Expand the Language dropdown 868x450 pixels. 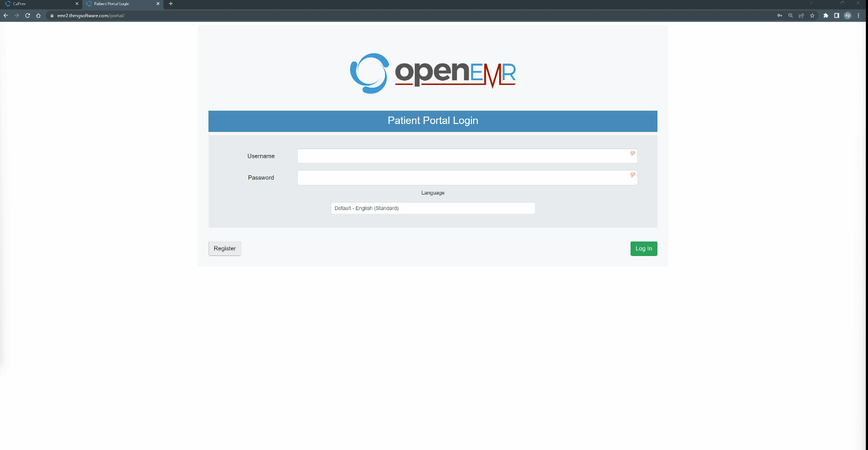(433, 208)
